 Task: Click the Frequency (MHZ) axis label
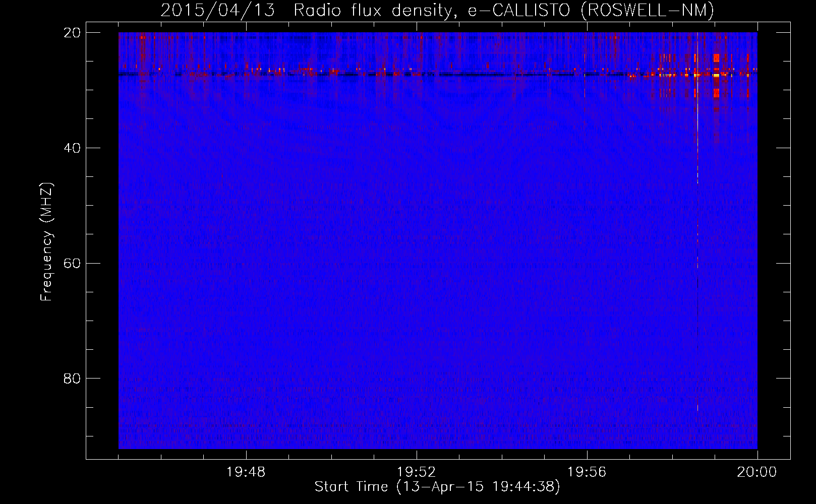tap(46, 242)
